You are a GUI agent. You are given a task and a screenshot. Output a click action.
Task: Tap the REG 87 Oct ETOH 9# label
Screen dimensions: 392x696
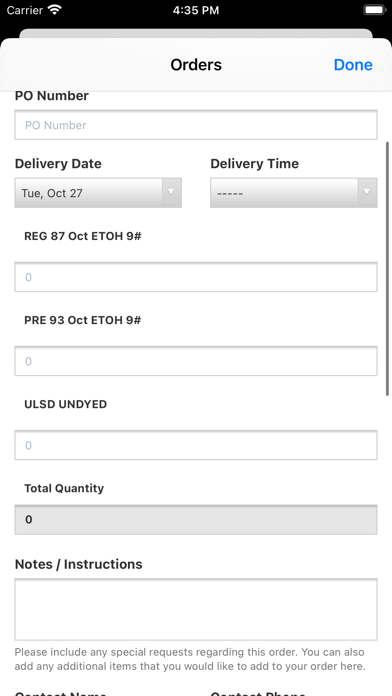[83, 236]
